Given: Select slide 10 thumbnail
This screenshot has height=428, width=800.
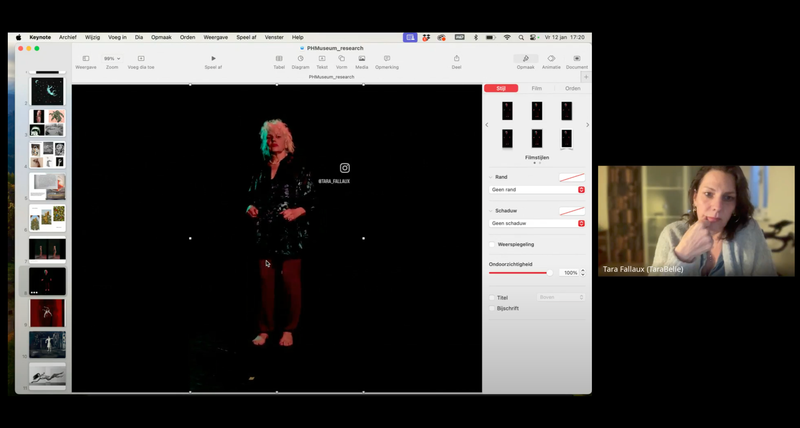Looking at the screenshot, I should pyautogui.click(x=47, y=344).
